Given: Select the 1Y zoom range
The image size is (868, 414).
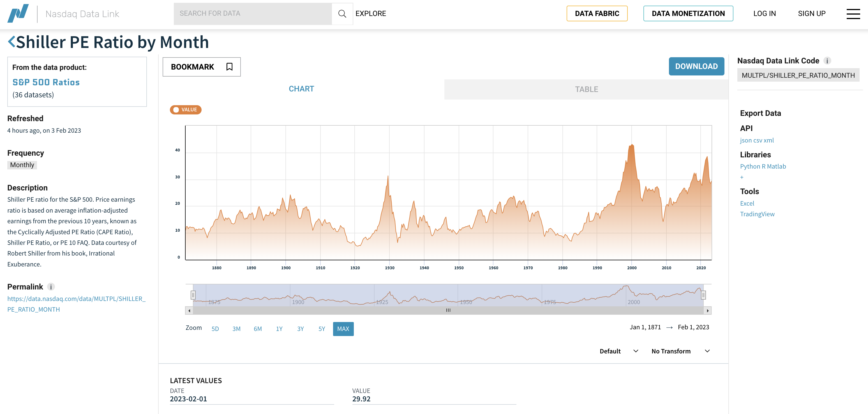Looking at the screenshot, I should tap(279, 329).
